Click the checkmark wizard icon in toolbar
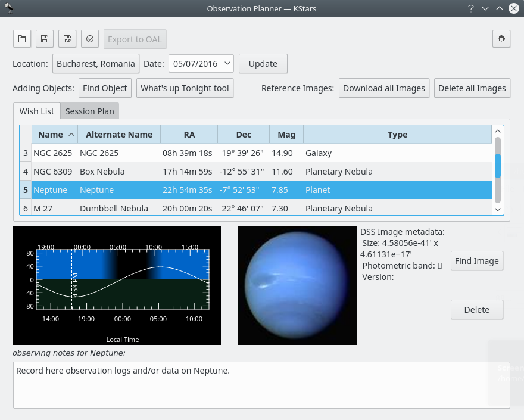 [x=90, y=39]
